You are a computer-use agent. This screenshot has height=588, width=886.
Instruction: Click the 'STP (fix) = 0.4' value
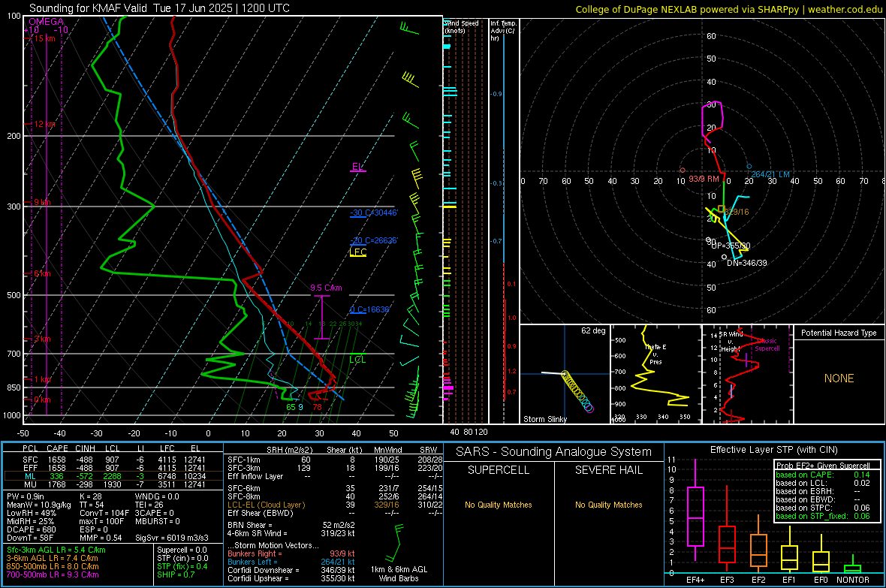[x=182, y=566]
